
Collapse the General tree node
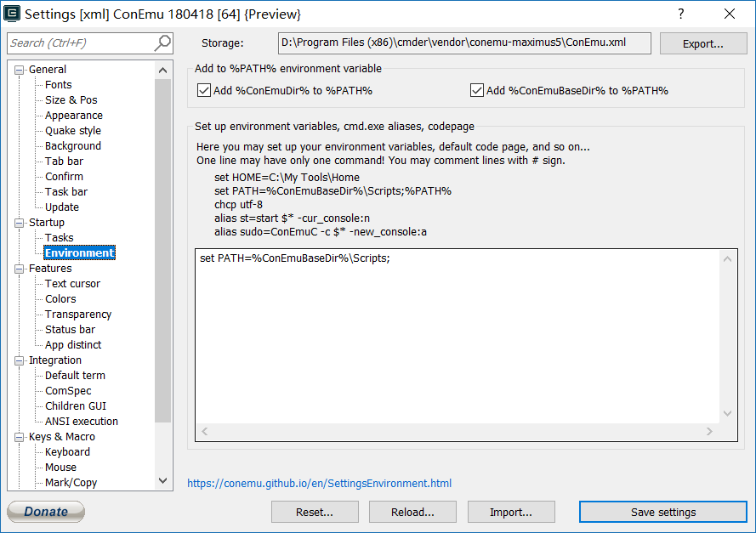pos(20,70)
